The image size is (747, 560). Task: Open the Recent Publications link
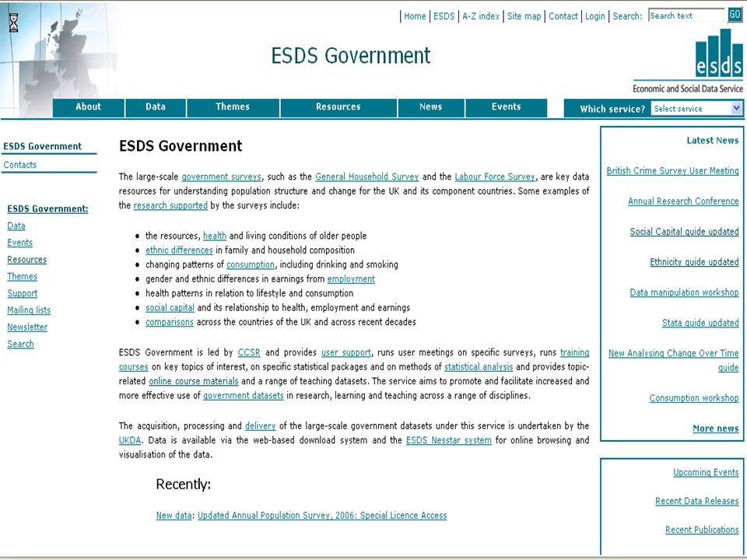point(702,530)
